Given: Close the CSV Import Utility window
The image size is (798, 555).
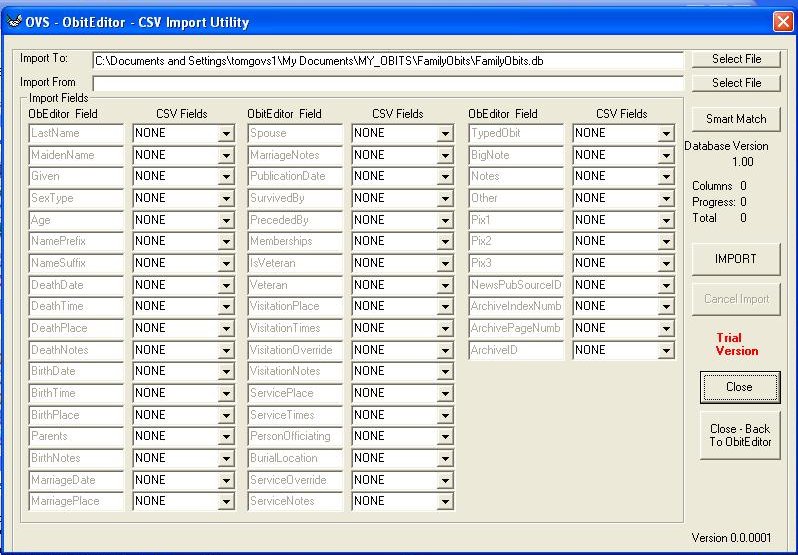Looking at the screenshot, I should tap(782, 22).
